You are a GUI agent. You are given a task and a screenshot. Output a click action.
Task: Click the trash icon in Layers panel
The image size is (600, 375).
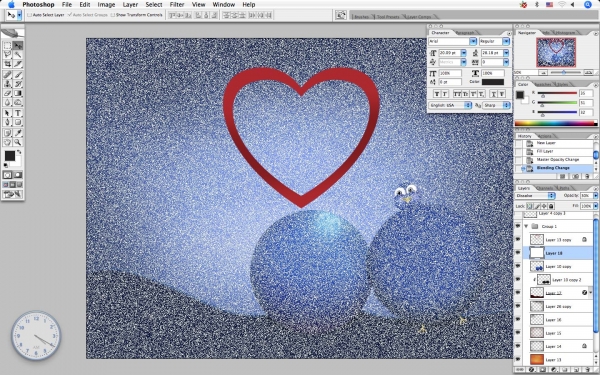[x=588, y=370]
